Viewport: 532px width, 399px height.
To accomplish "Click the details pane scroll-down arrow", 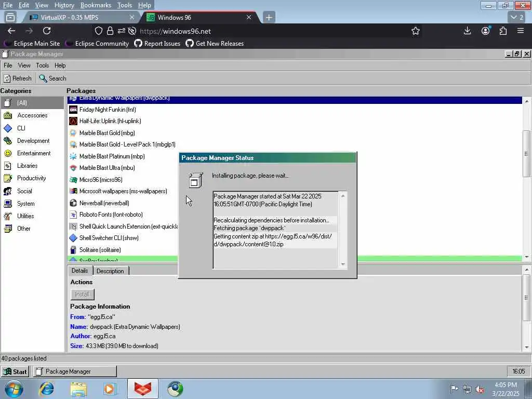I will 527,347.
